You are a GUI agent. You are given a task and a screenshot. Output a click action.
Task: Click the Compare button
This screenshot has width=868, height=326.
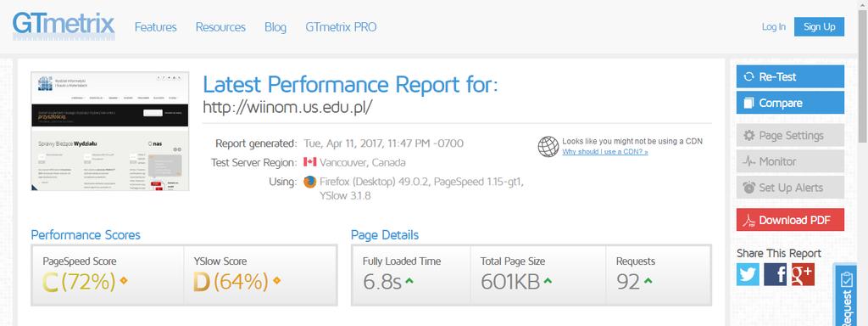tap(790, 103)
